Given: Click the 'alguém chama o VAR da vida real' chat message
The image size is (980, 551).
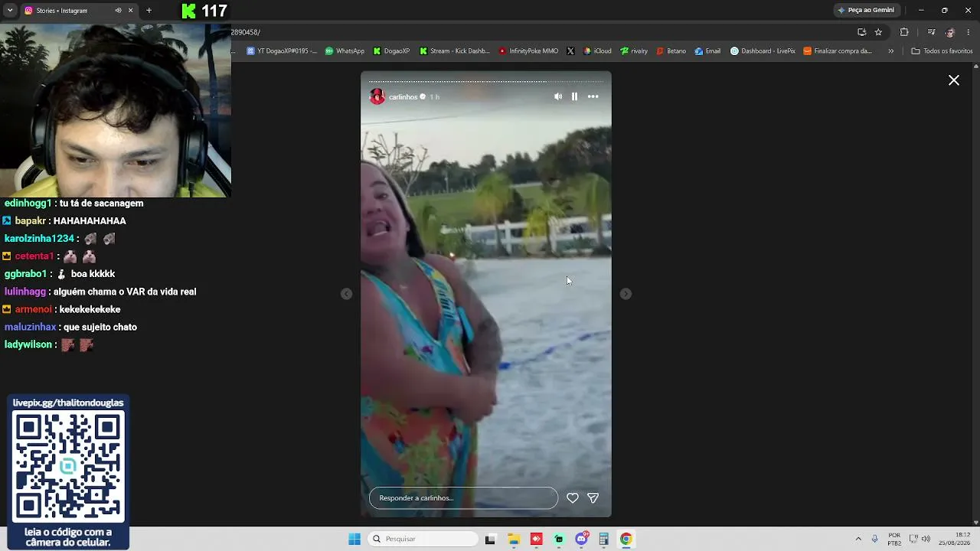Looking at the screenshot, I should click(x=125, y=292).
